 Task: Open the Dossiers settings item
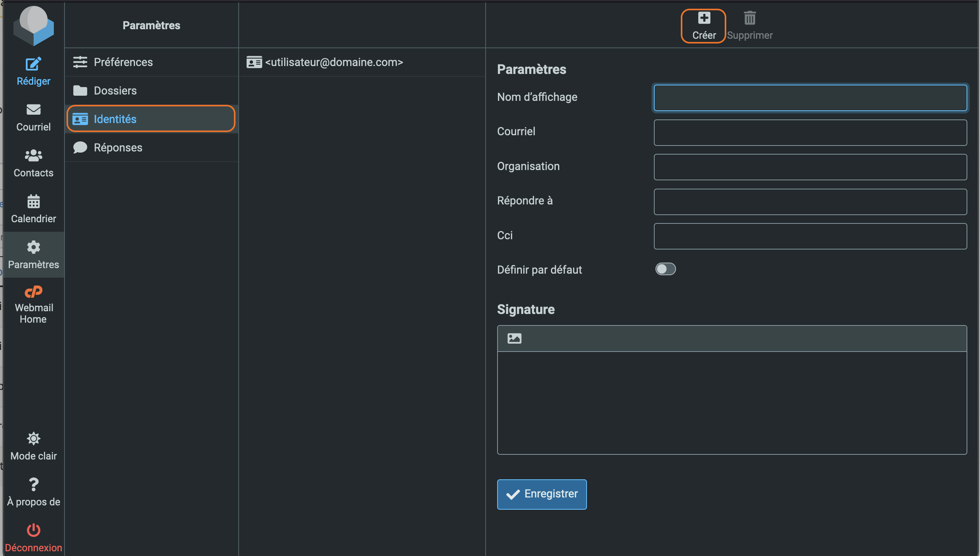tap(152, 91)
